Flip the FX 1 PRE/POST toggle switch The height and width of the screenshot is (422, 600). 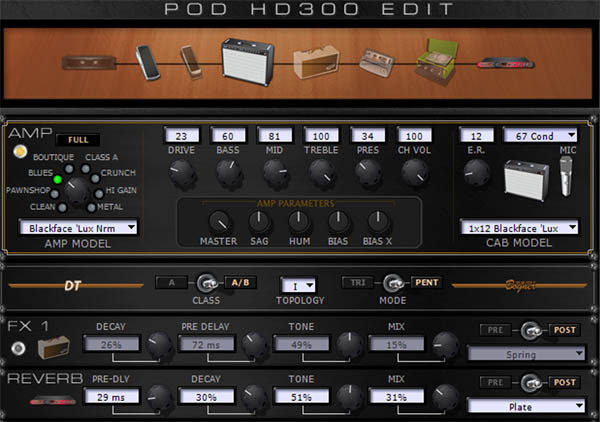[531, 331]
